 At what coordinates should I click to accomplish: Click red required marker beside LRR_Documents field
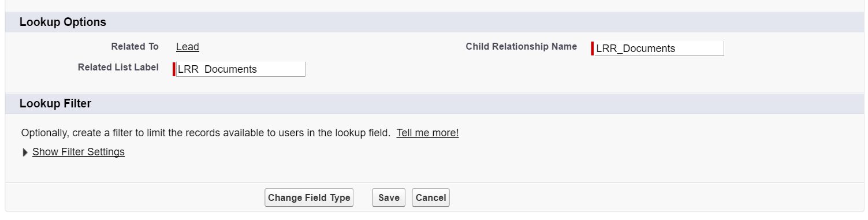point(593,49)
